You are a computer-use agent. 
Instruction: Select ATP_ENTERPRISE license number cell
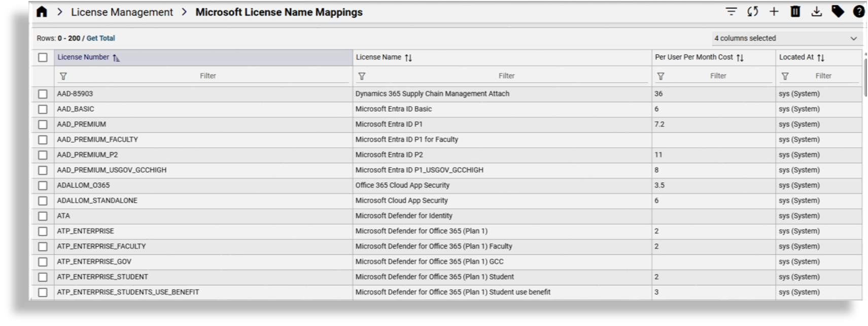pyautogui.click(x=203, y=231)
